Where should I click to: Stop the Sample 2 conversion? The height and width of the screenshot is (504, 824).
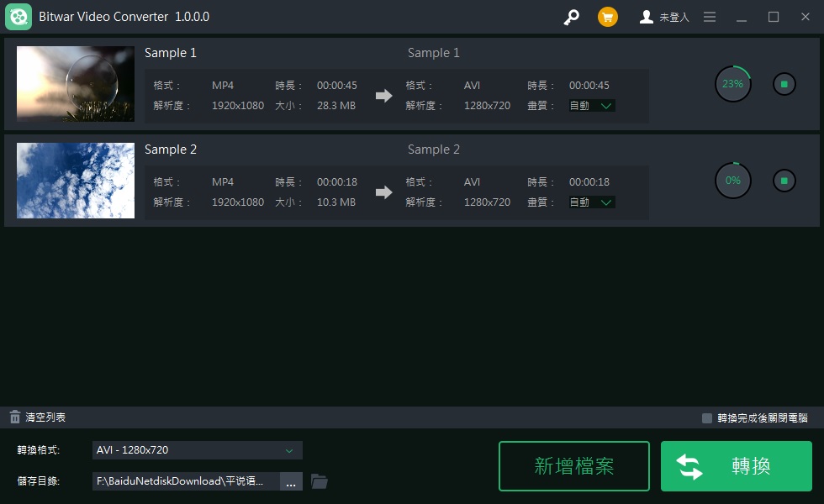tap(784, 181)
